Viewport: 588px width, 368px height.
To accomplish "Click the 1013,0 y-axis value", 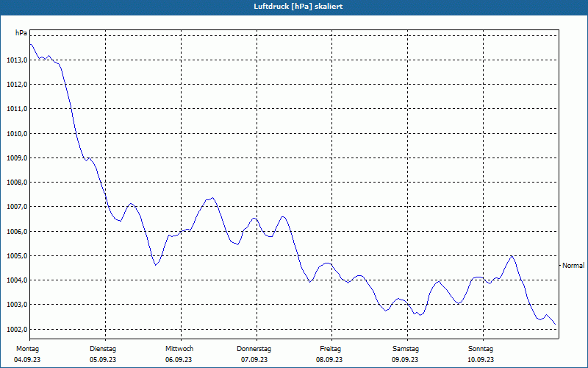I will tap(17, 60).
